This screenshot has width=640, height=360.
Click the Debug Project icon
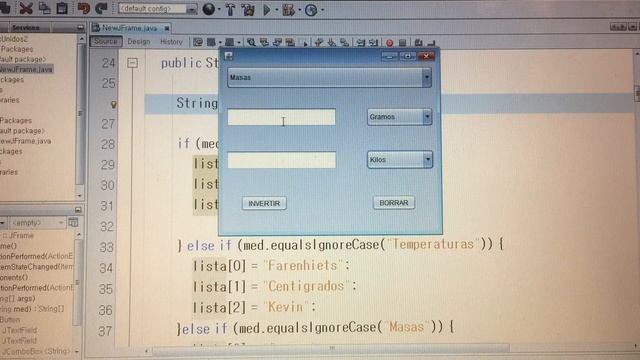288,10
